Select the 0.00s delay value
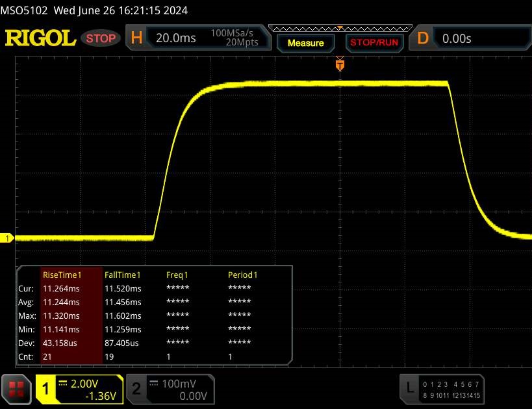This screenshot has height=409, width=532. pos(457,39)
